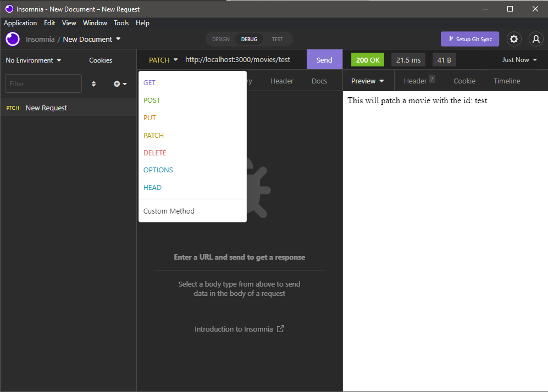Screen dimensions: 548x392
Task: Choose PATCH from the method list
Action: (x=192, y=135)
